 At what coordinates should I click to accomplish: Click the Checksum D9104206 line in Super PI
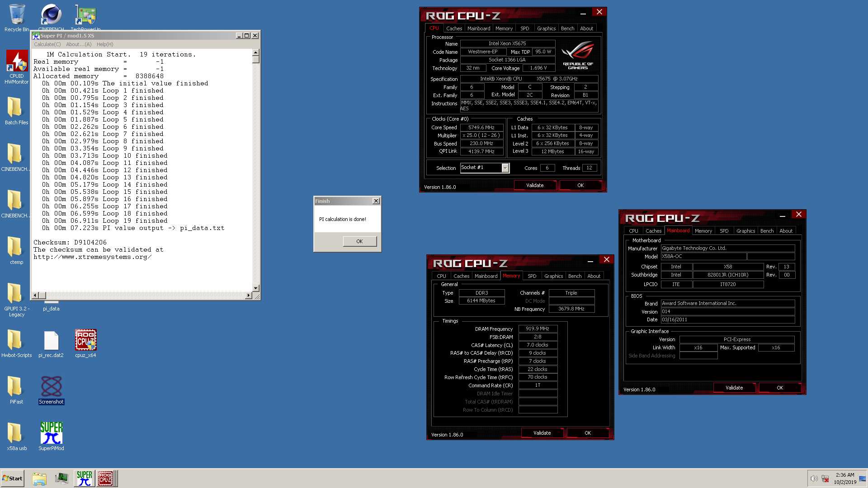coord(70,243)
